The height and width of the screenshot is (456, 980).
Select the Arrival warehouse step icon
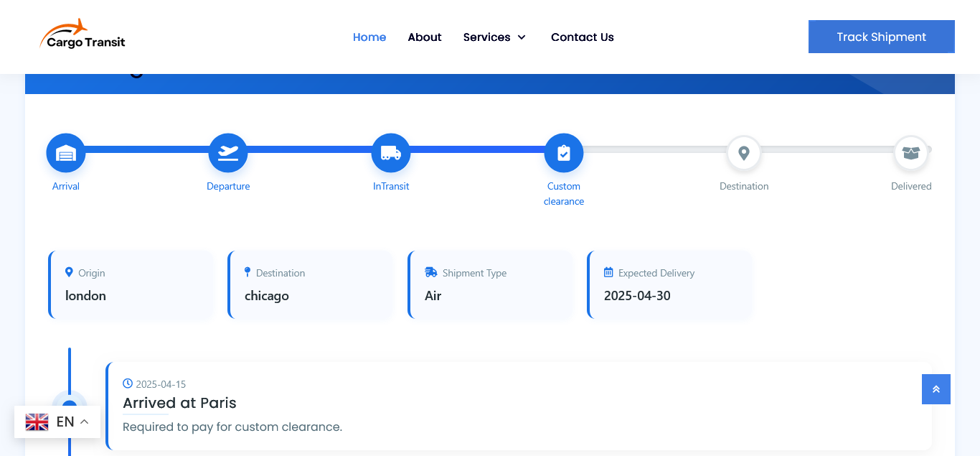pos(66,153)
